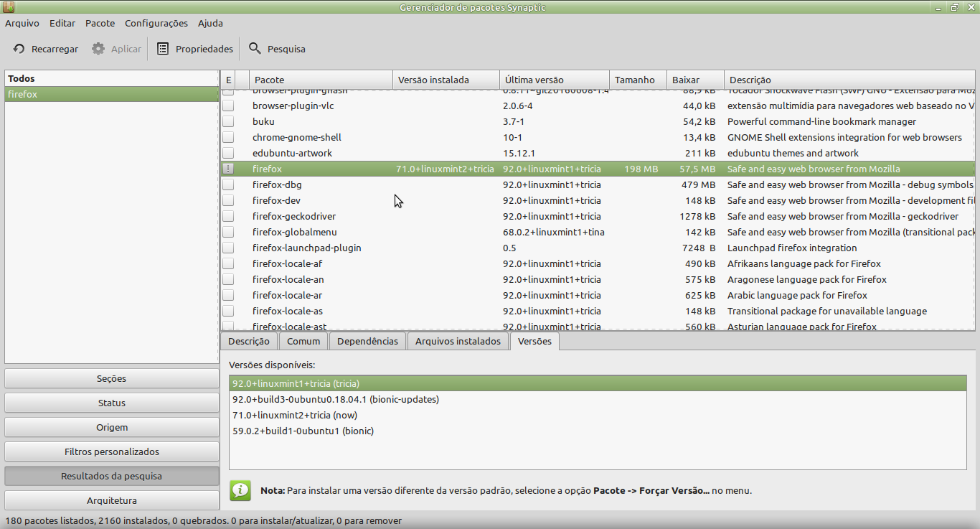Click the info icon beside Nota

tap(240, 490)
